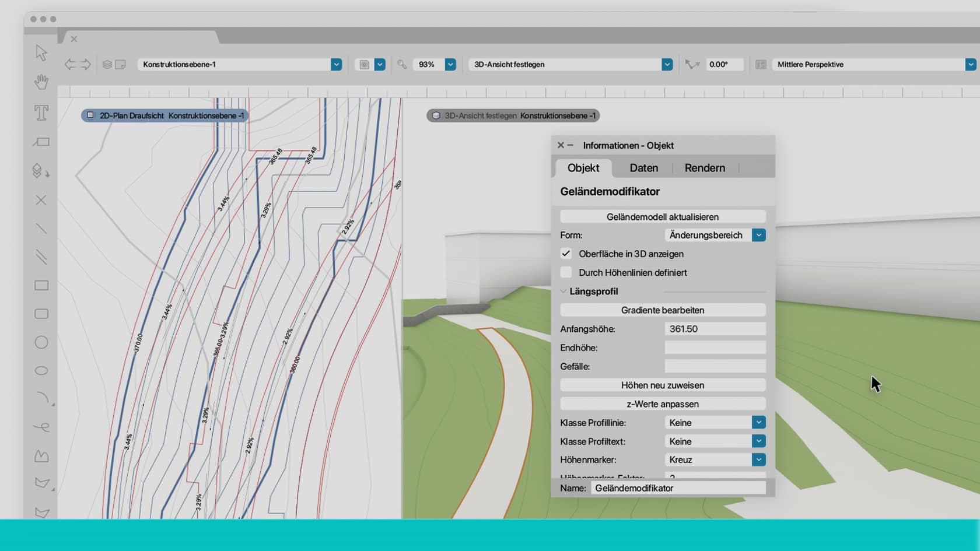Pick the Rounded Rectangle tool

tap(41, 314)
